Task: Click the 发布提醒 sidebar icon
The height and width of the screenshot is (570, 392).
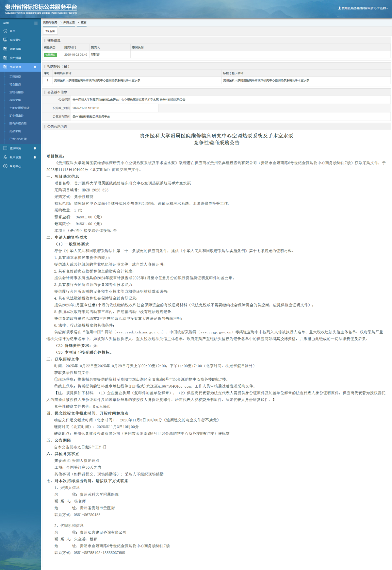Action: [x=5, y=58]
